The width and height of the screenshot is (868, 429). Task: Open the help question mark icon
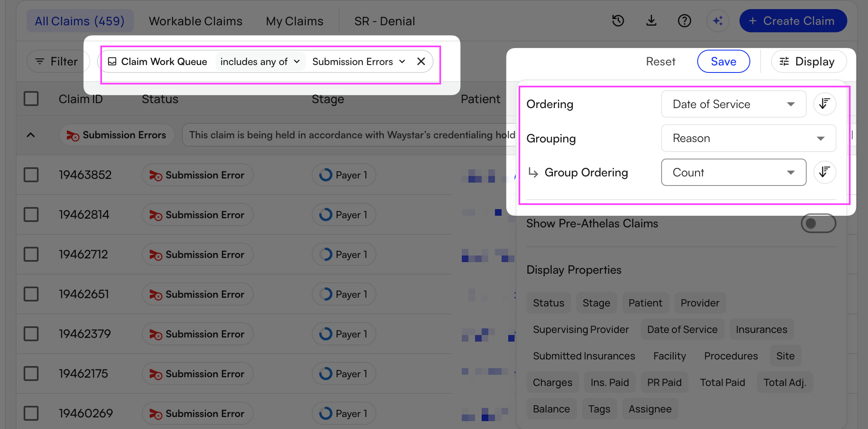pyautogui.click(x=684, y=21)
